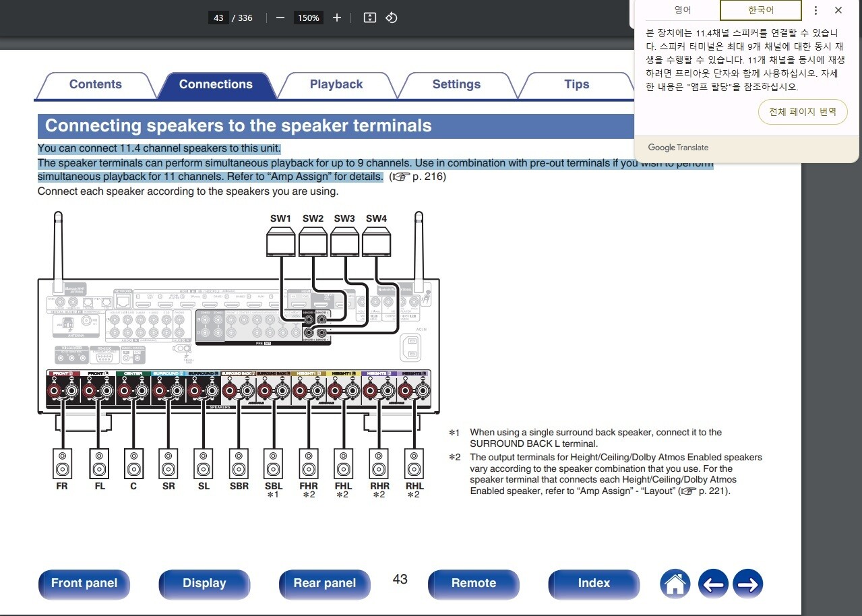Go to next page with right arrow

click(x=747, y=584)
